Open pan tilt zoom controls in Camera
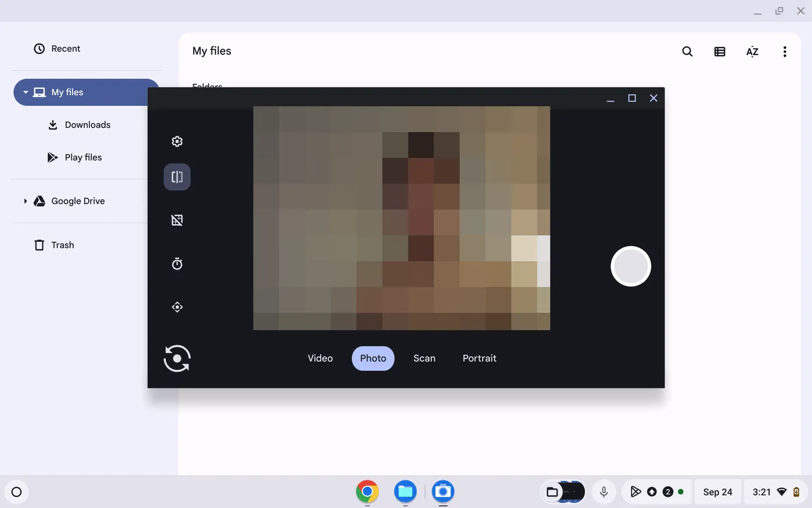Image resolution: width=812 pixels, height=508 pixels. 177,307
